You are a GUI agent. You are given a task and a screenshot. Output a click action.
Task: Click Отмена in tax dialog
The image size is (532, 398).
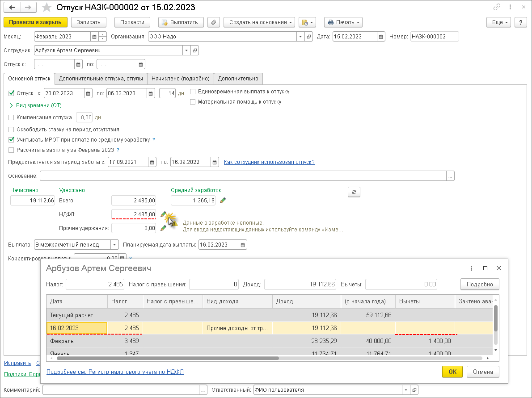point(483,372)
